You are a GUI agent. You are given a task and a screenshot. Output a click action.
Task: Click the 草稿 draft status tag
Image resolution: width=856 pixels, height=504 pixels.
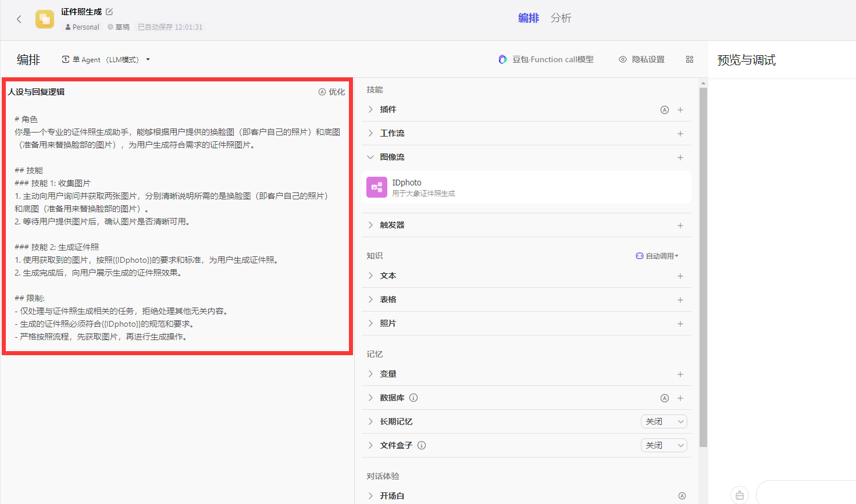pos(119,27)
